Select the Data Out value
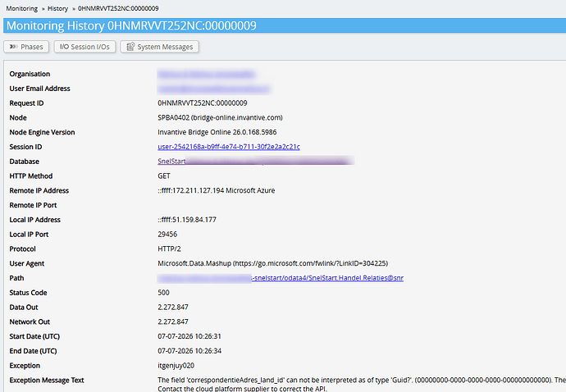This screenshot has height=392, width=566. (173, 308)
